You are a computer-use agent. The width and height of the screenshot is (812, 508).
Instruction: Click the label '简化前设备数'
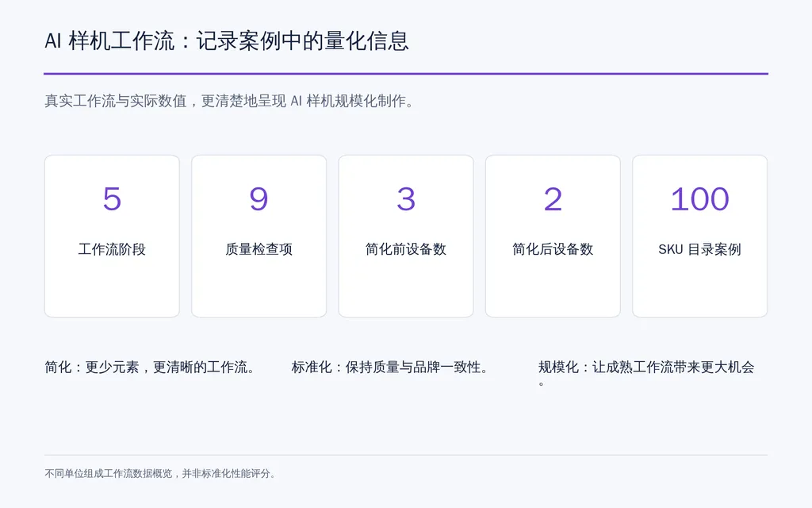point(406,249)
